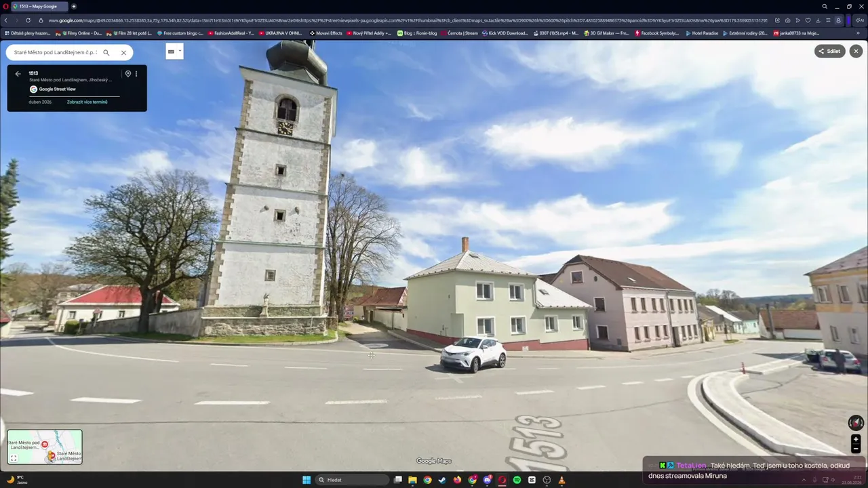Go back in the browser
Viewport: 868px width, 488px height.
(x=6, y=20)
